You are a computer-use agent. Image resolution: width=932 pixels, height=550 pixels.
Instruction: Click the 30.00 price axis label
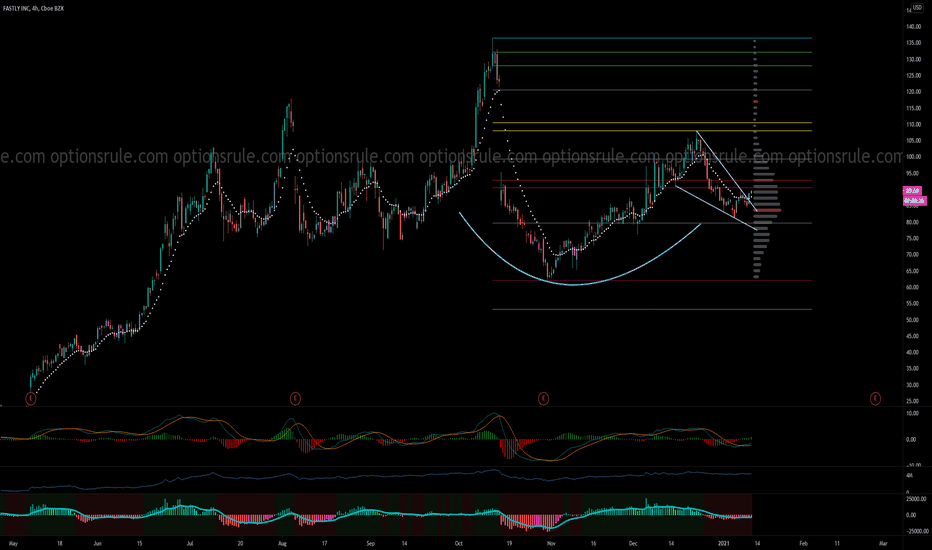(x=914, y=385)
